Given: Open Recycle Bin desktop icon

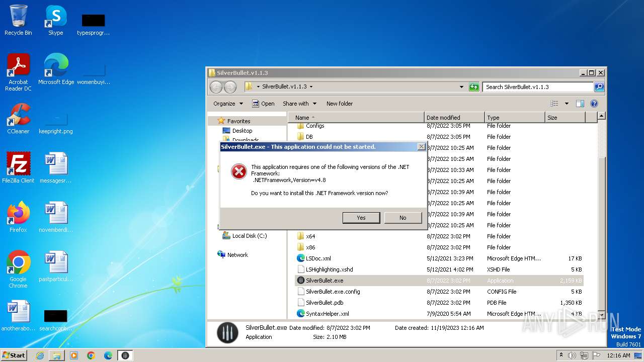Looking at the screenshot, I should (x=18, y=20).
